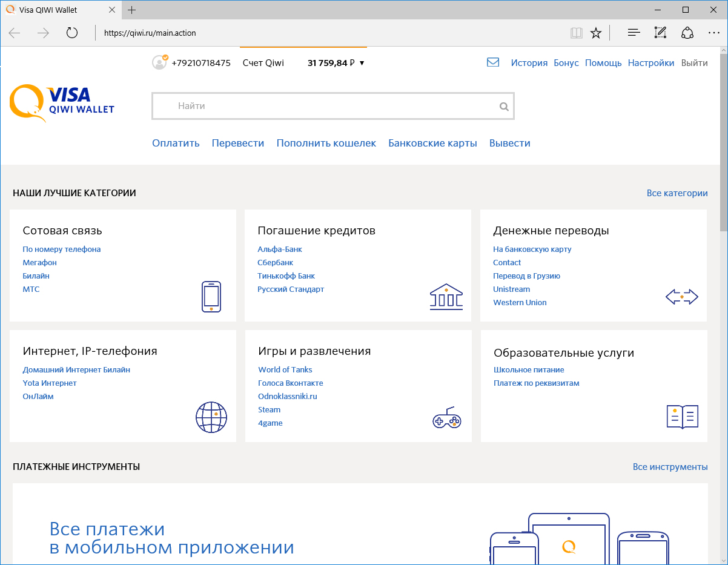Viewport: 728px width, 565px height.
Task: Click the Visa QIWI Wallet logo
Action: (62, 103)
